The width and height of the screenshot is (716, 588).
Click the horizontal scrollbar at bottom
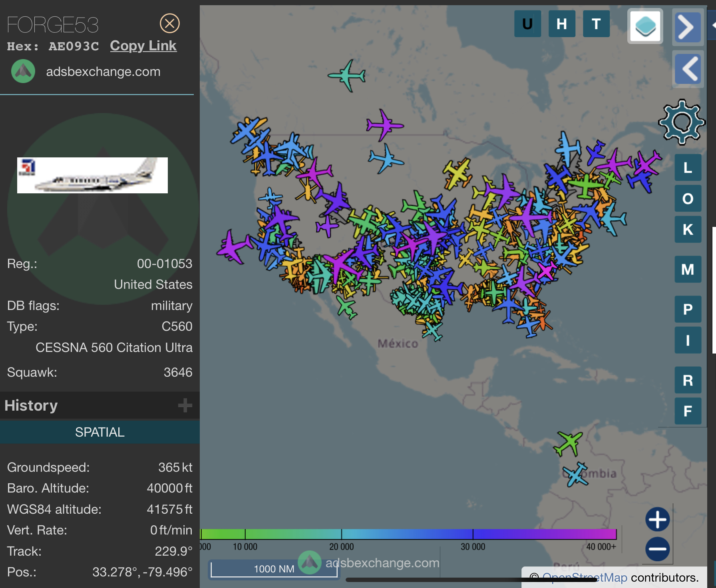pyautogui.click(x=471, y=580)
